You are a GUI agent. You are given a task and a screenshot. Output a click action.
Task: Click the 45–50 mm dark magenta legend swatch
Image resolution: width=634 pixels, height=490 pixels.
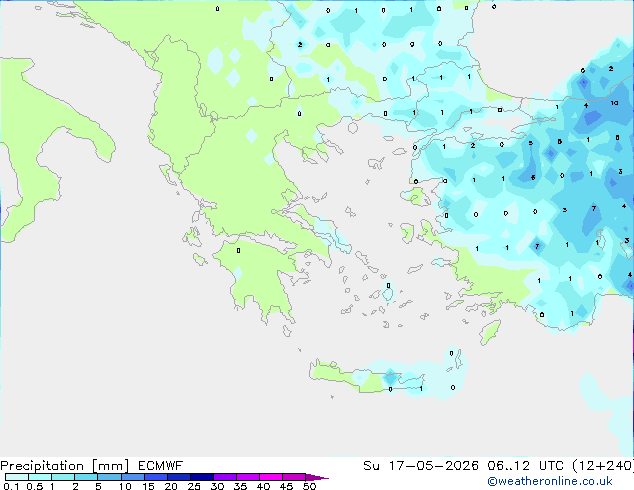294,477
